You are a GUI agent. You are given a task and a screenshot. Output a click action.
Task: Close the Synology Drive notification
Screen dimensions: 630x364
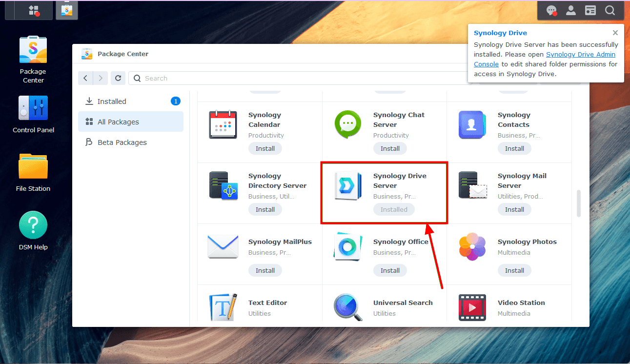615,33
